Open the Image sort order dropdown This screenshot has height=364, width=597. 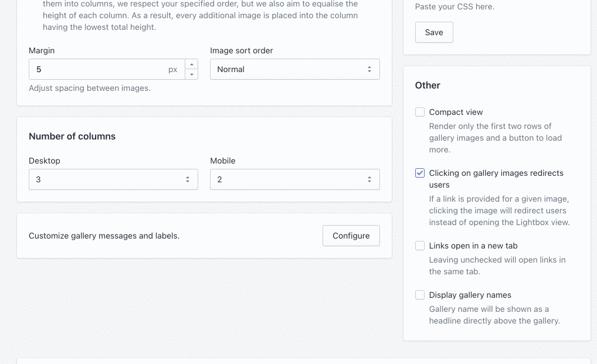click(295, 69)
